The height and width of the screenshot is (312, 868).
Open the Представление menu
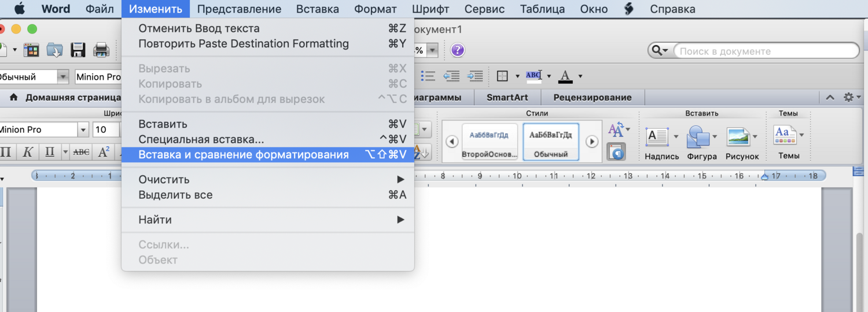tap(239, 9)
